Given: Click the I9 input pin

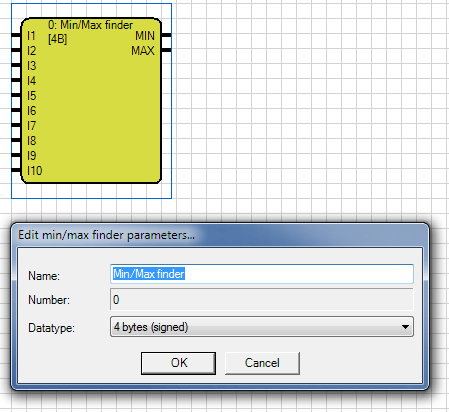Looking at the screenshot, I should click(16, 155).
